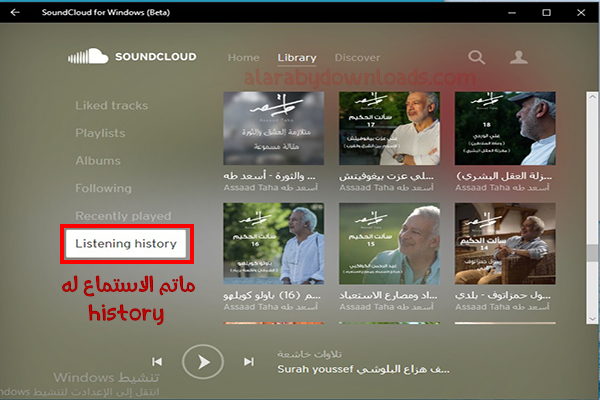
Task: Switch to the Discover tab
Action: (357, 57)
